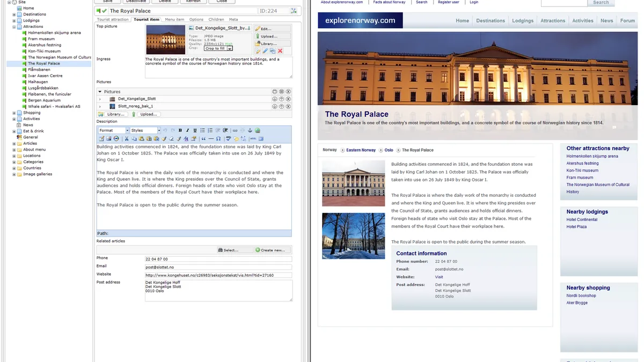Insert special character with Omega icon
644x362 pixels.
coord(218,139)
